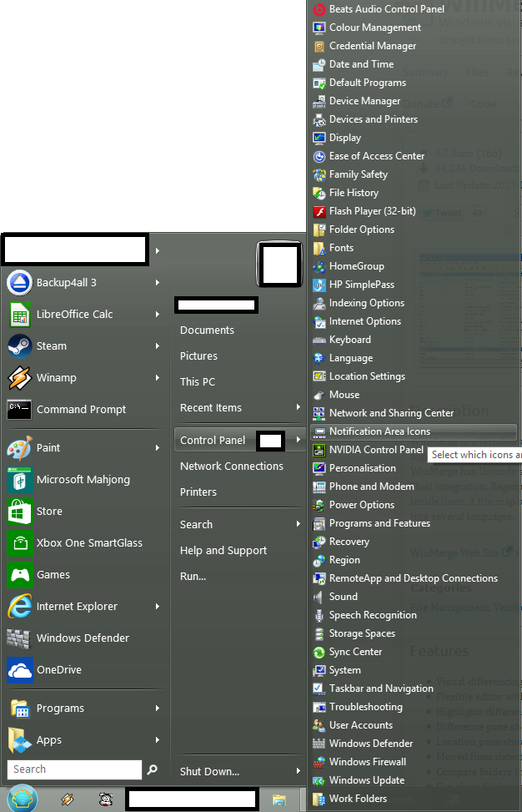Viewport: 522px width, 812px height.
Task: Open Windows Firewall icon
Action: [x=319, y=762]
